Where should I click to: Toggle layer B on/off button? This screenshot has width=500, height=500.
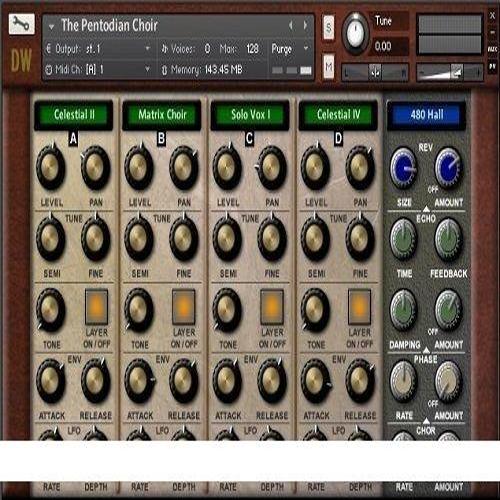pyautogui.click(x=184, y=307)
